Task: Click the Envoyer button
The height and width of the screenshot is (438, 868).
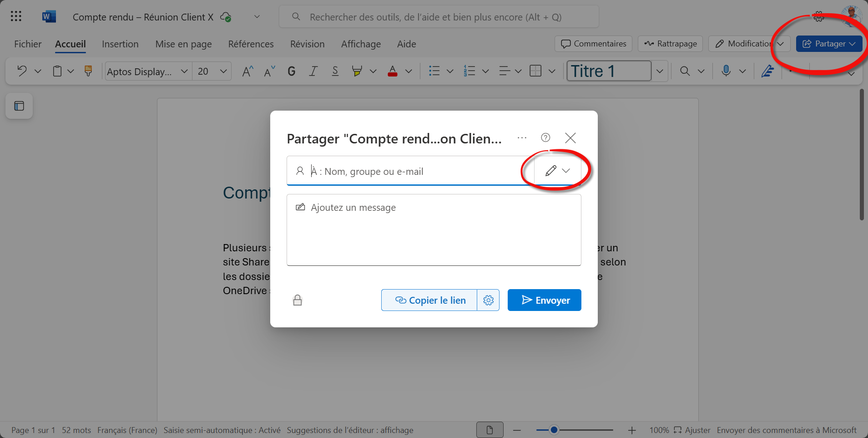Action: tap(544, 300)
